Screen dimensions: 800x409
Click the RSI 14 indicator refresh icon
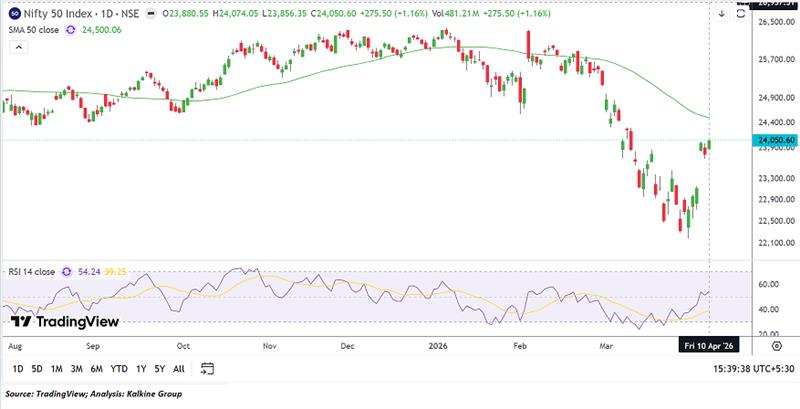68,269
